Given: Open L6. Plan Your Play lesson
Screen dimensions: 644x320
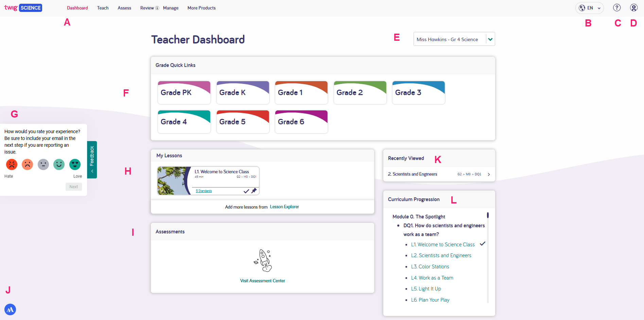Looking at the screenshot, I should tap(430, 300).
